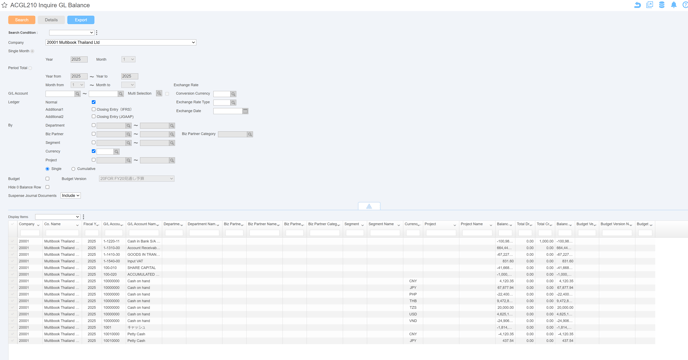Open the Exchange Date calendar picker
The image size is (688, 360).
tap(245, 111)
